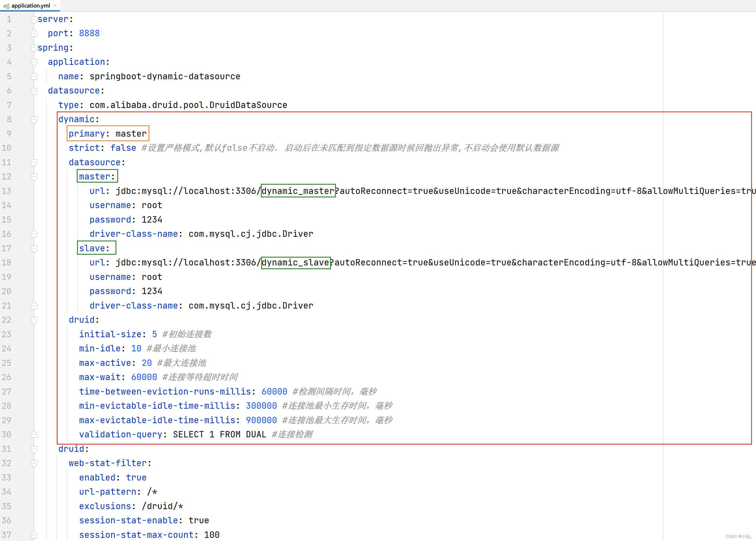
Task: Click dynamic_master in the master url
Action: 298,191
